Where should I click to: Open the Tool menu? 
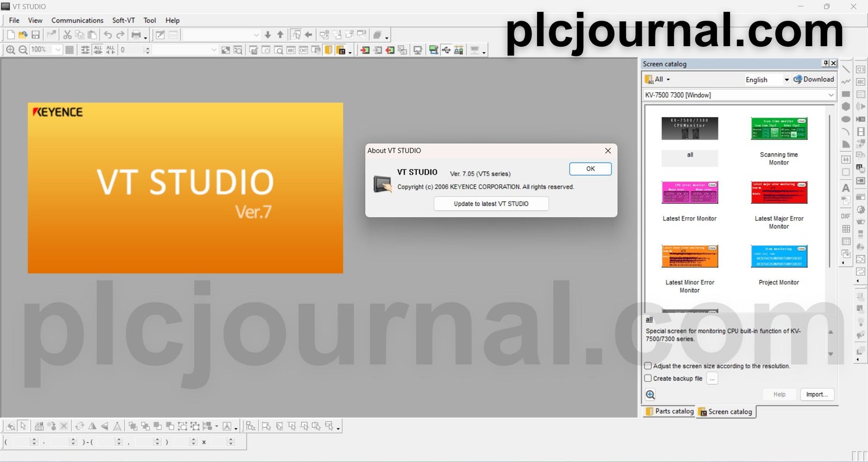[x=150, y=20]
